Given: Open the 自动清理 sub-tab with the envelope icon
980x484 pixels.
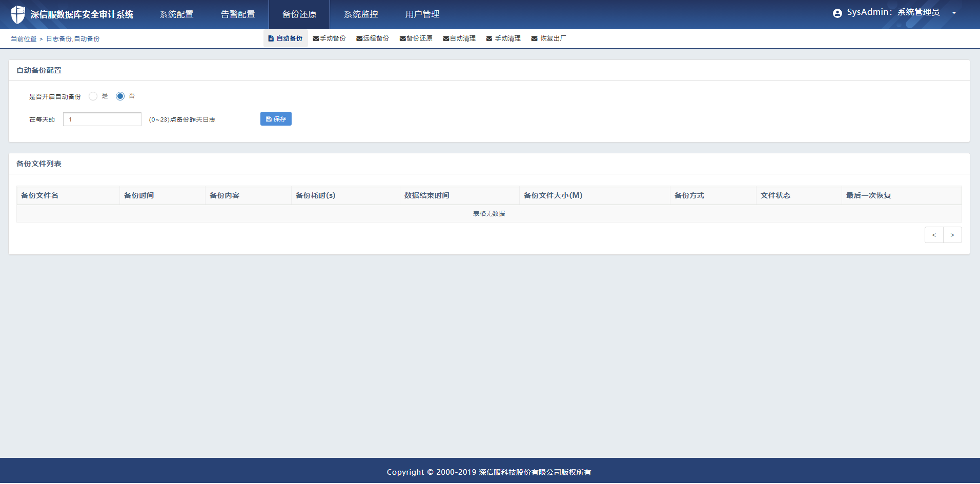Looking at the screenshot, I should [x=459, y=38].
